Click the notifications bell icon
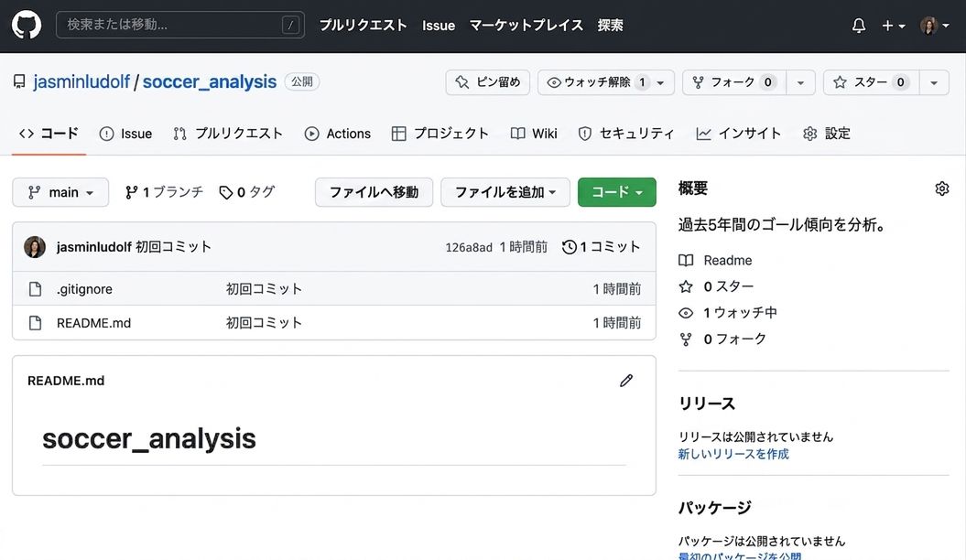Viewport: 966px width, 560px height. click(x=858, y=26)
